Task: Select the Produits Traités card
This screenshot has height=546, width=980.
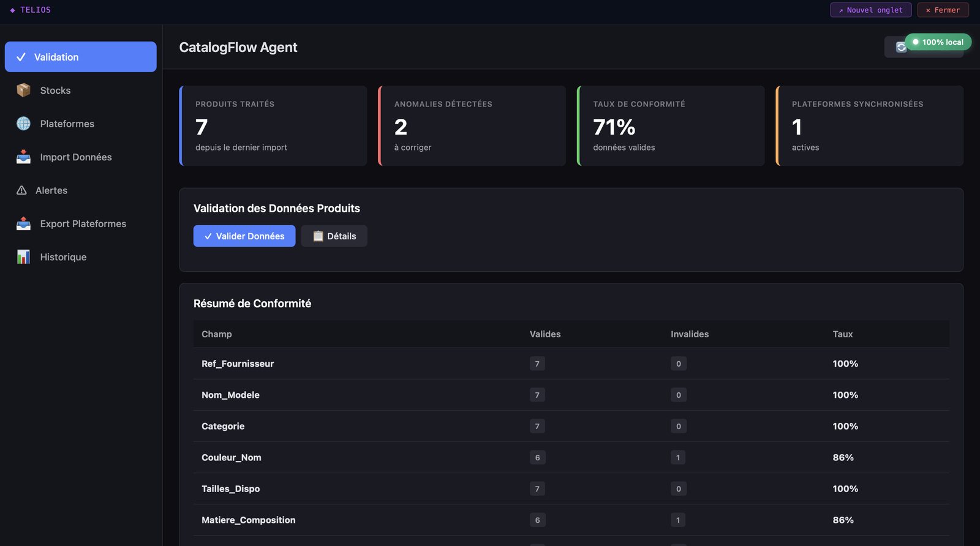Action: coord(273,125)
